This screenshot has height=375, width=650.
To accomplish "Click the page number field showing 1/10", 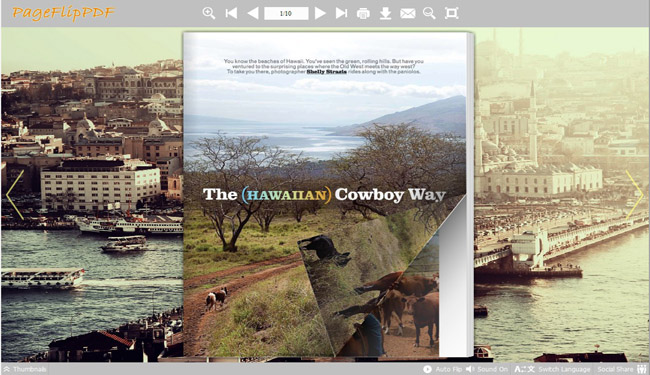I will [x=286, y=13].
